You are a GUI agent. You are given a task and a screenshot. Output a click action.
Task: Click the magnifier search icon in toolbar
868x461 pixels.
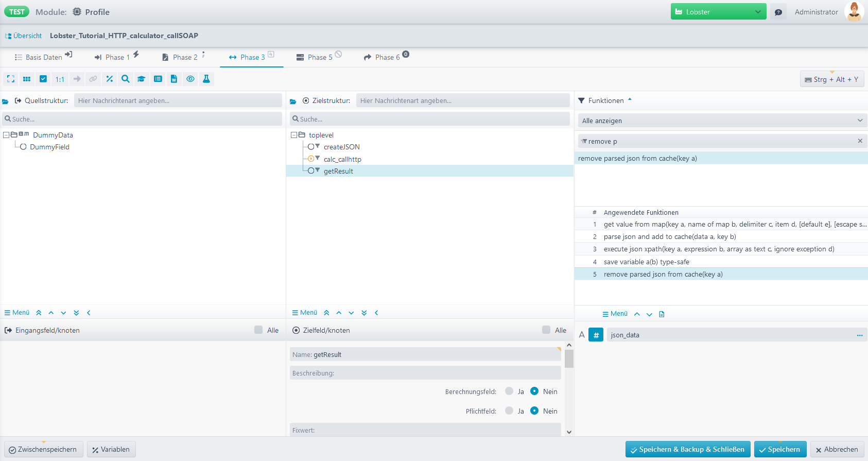coord(125,79)
